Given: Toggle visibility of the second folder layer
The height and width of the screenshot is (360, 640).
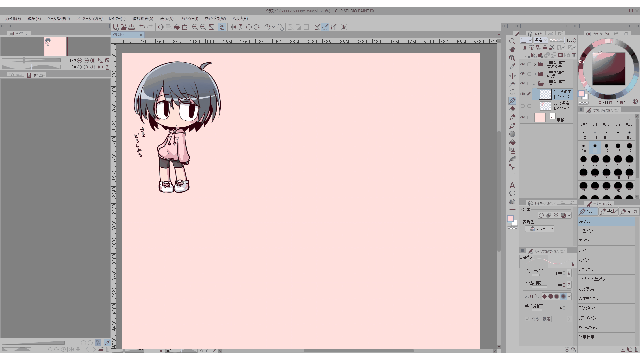Looking at the screenshot, I should [x=523, y=74].
